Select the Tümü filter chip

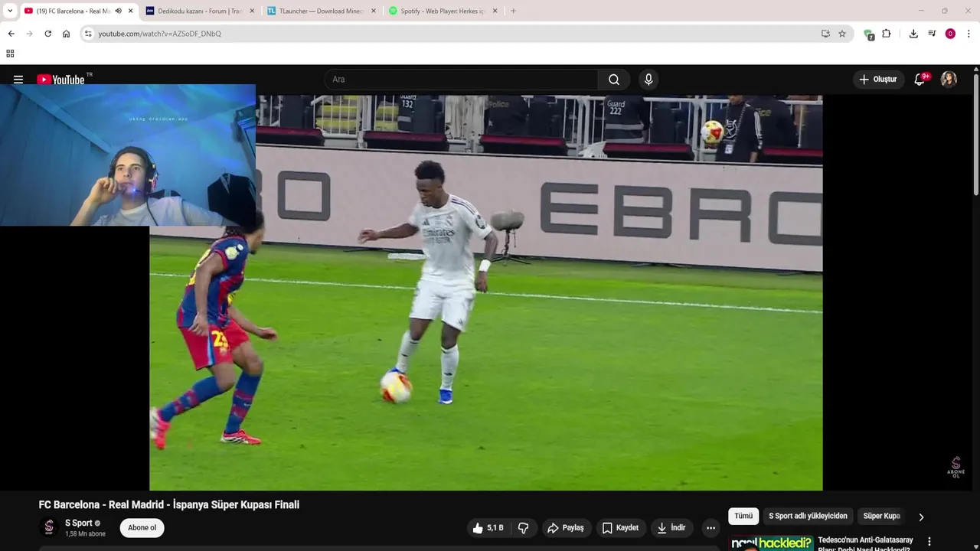(x=743, y=517)
